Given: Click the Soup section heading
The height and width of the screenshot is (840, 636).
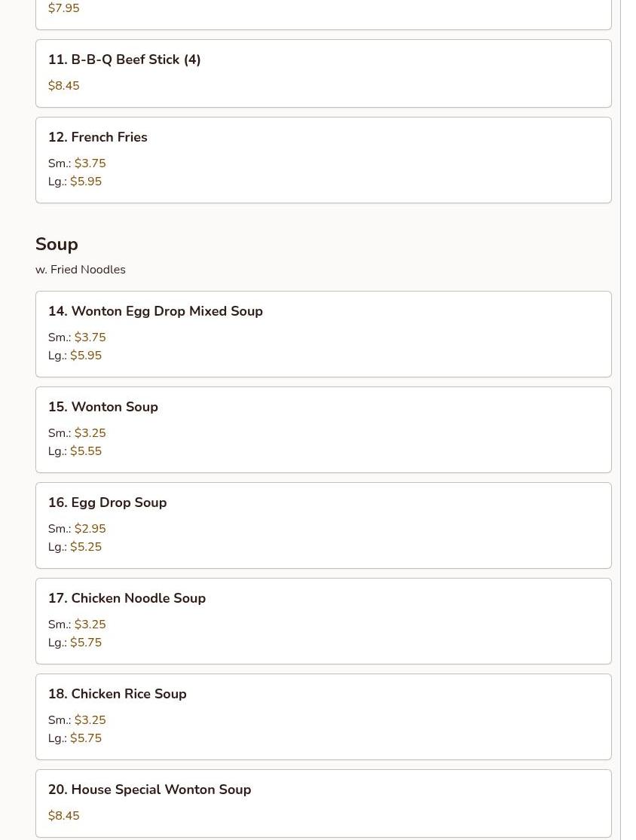Looking at the screenshot, I should [x=57, y=244].
